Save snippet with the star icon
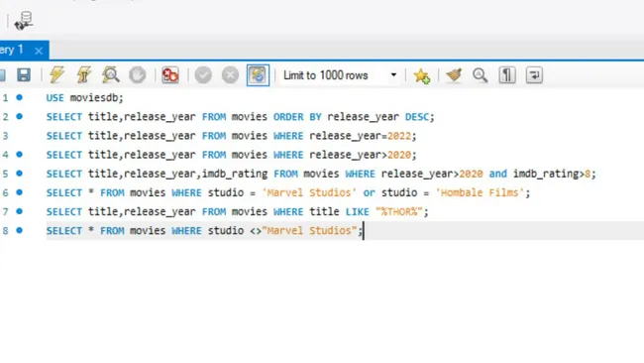644x363 pixels. (422, 75)
